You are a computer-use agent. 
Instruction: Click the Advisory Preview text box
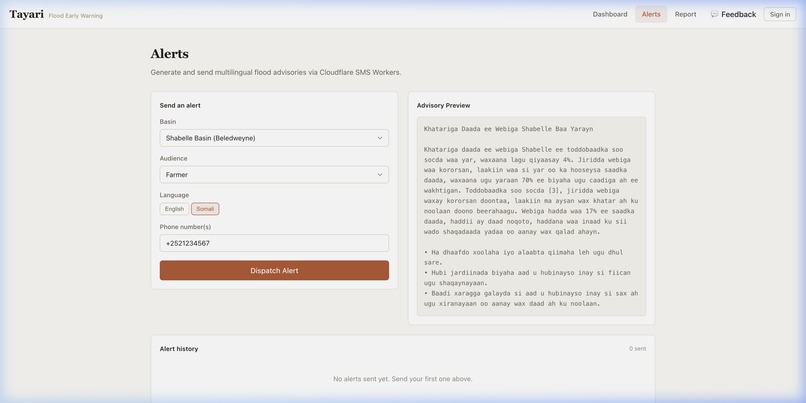pos(531,216)
